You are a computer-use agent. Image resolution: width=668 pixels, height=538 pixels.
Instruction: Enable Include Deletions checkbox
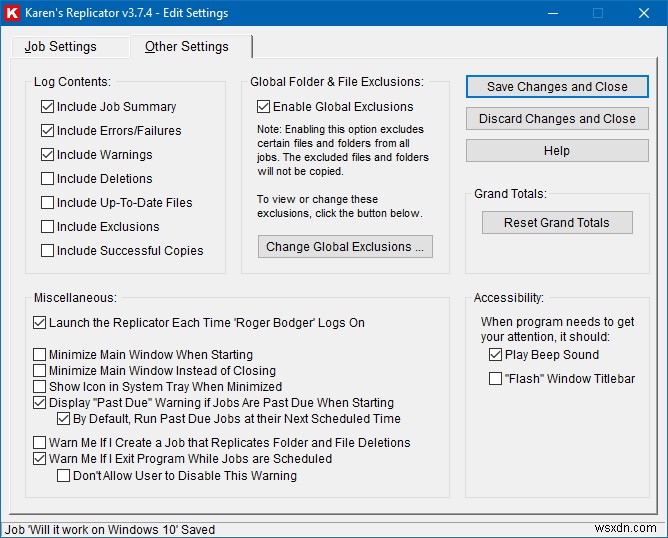pyautogui.click(x=47, y=178)
